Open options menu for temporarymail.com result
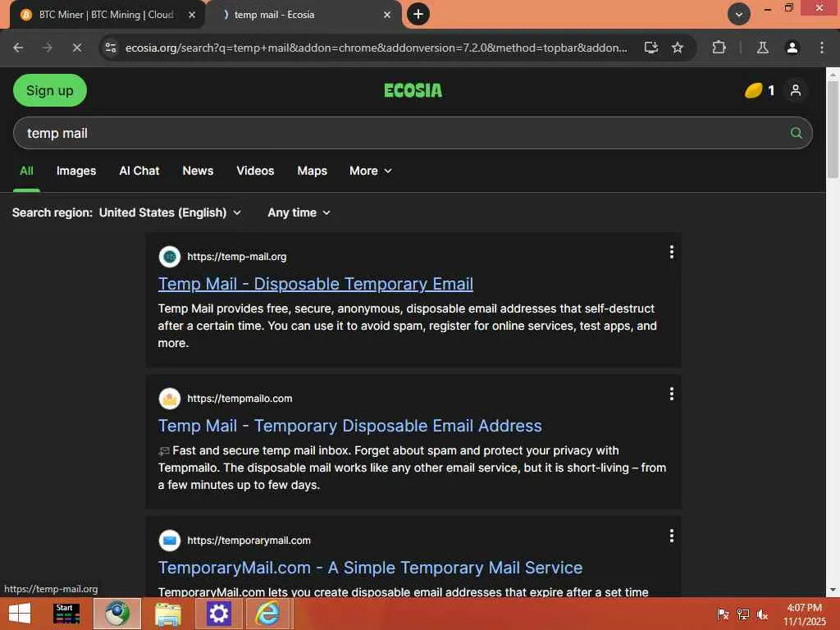This screenshot has height=630, width=840. click(x=671, y=536)
